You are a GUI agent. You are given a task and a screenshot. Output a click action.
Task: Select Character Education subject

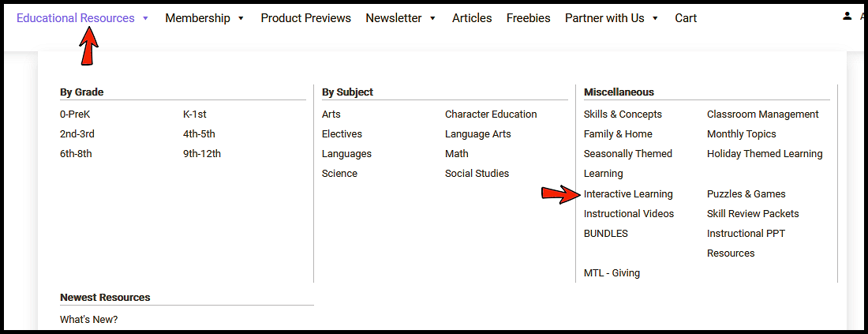coord(491,114)
